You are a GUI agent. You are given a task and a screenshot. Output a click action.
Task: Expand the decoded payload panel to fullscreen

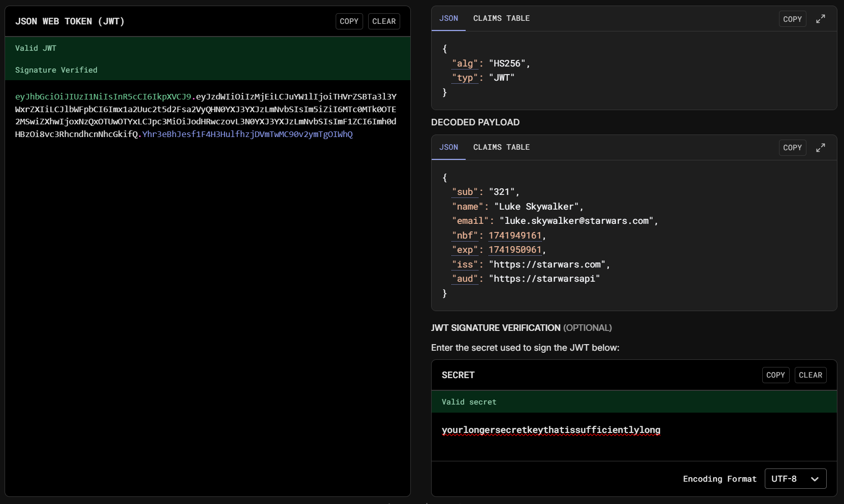(x=821, y=148)
